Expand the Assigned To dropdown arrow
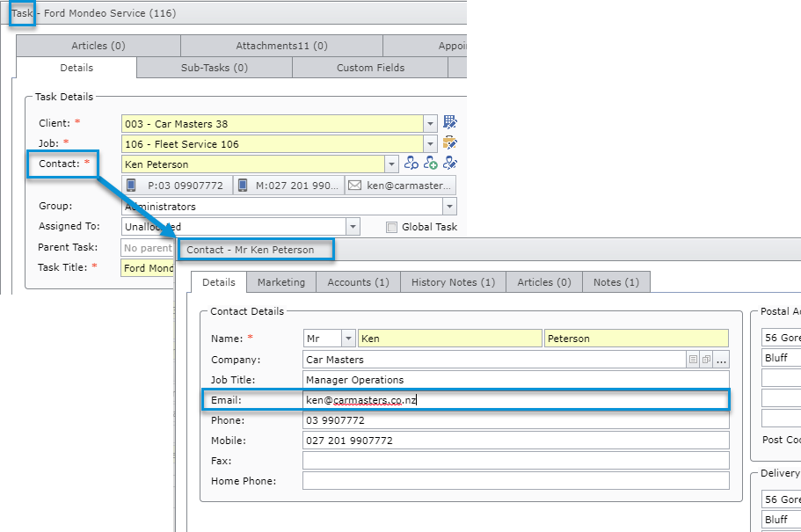This screenshot has height=532, width=801. pos(353,227)
